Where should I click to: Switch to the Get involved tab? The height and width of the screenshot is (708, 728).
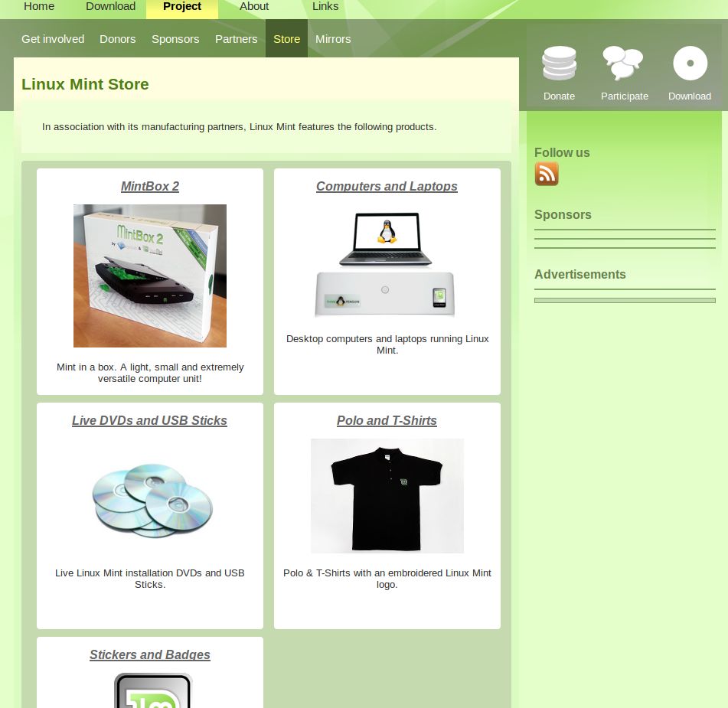coord(53,39)
